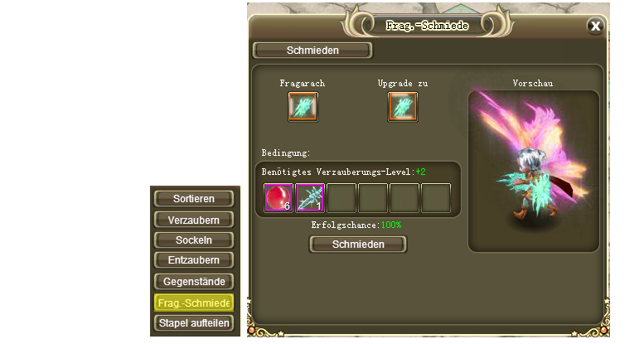
Task: Switch to the Schmieden tab at top
Action: click(312, 50)
